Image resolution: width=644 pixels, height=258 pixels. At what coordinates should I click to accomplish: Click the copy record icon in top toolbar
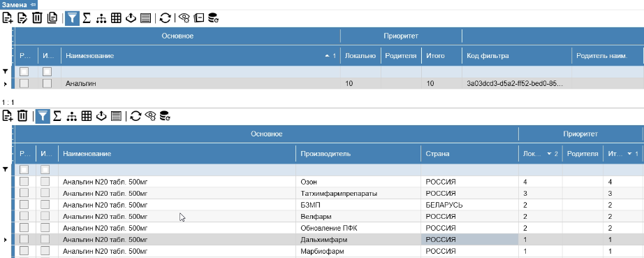pos(52,18)
